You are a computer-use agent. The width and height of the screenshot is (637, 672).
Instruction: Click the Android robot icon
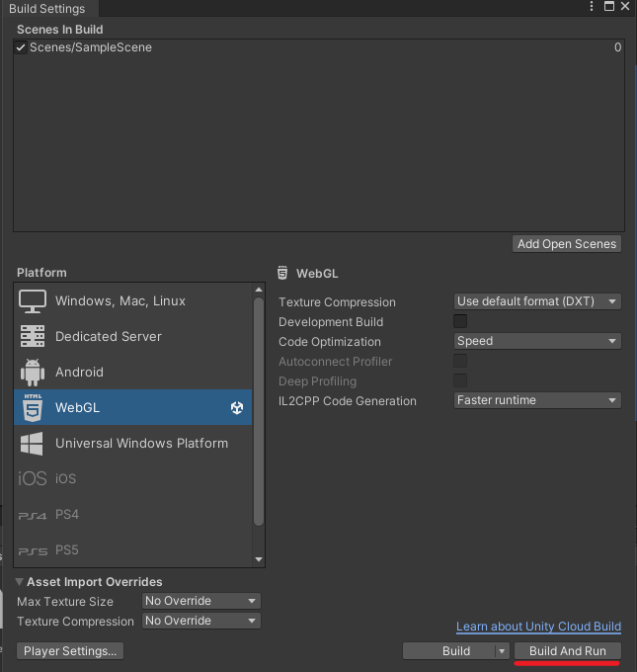coord(33,372)
